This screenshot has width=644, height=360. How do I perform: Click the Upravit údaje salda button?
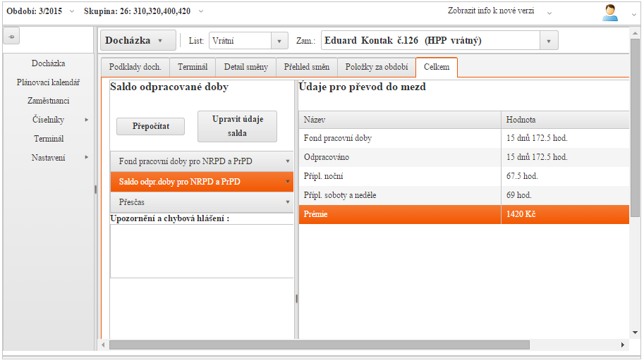(x=237, y=126)
